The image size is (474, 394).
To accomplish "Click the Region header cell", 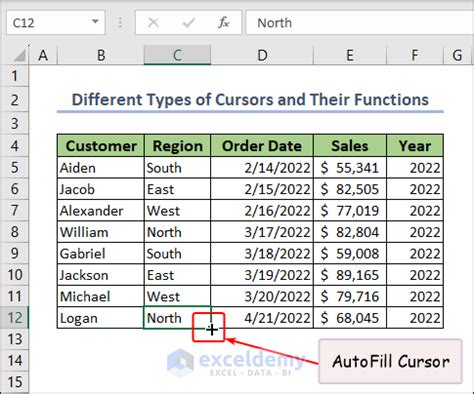I will 177,146.
